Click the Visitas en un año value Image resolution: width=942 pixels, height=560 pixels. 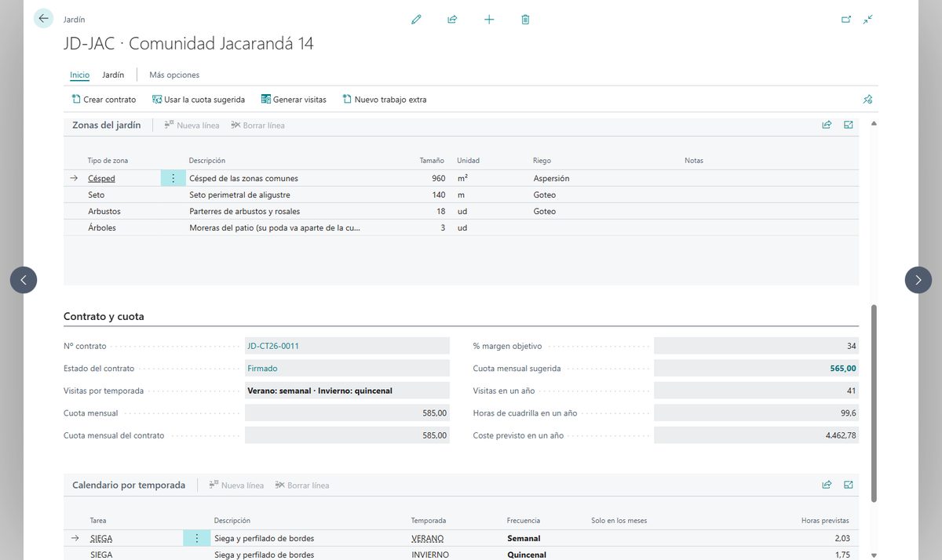(x=756, y=391)
